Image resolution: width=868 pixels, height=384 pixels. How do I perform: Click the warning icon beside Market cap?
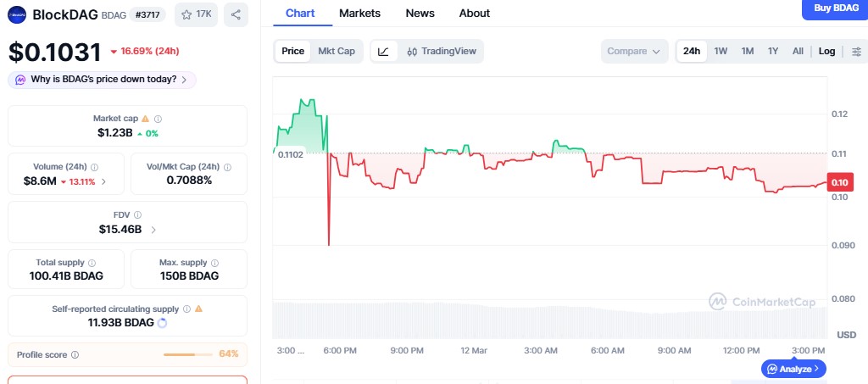coord(146,120)
